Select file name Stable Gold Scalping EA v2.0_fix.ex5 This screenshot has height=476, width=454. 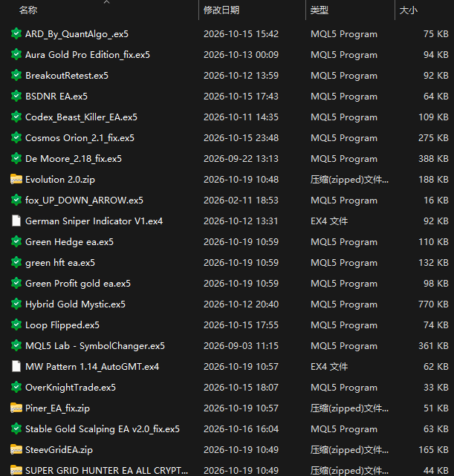pos(103,429)
